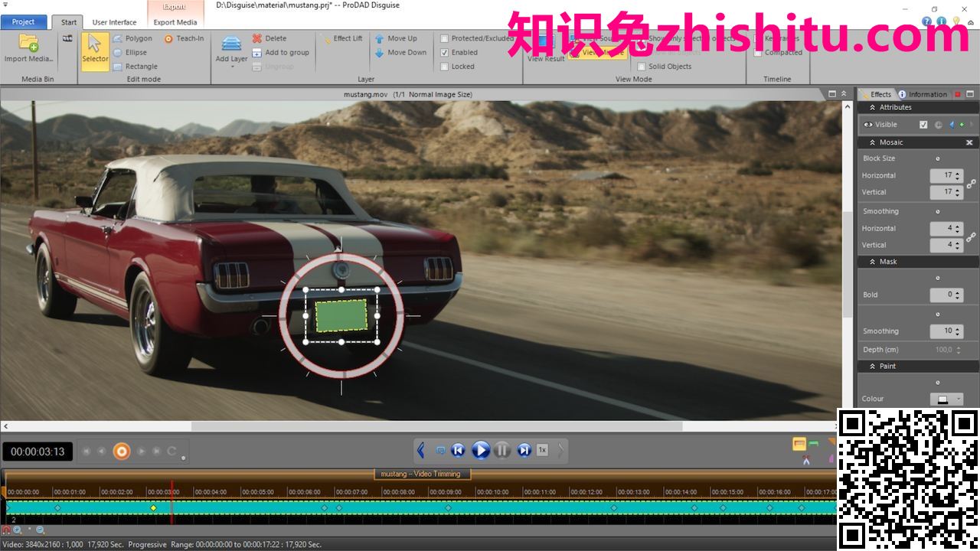
Task: Open the Project tab
Action: pos(24,22)
